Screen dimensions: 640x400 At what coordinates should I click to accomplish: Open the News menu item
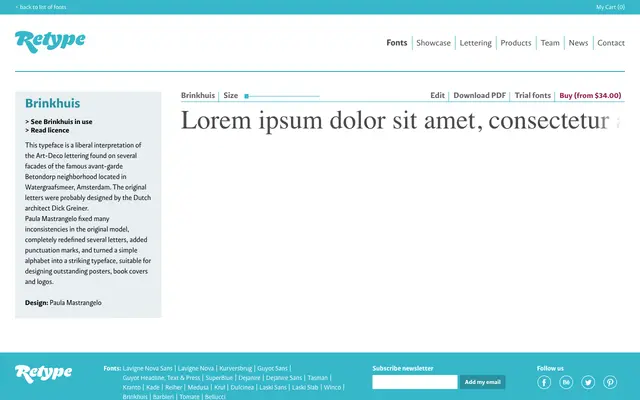tap(578, 43)
